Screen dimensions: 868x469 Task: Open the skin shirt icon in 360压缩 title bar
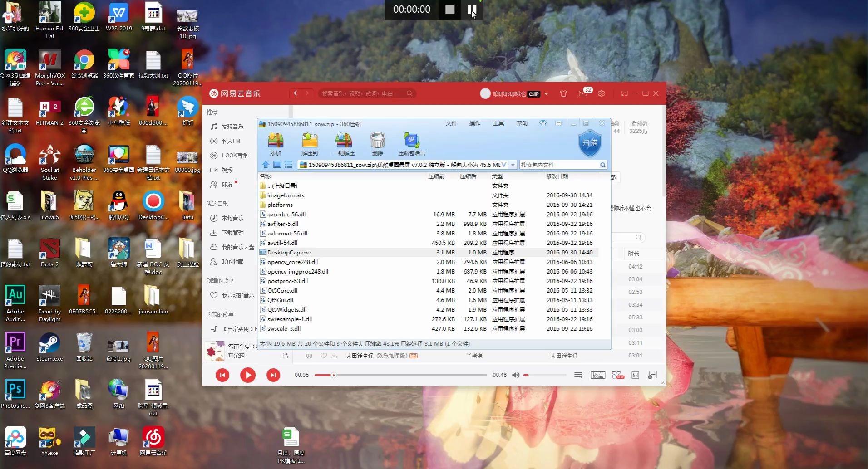(543, 123)
